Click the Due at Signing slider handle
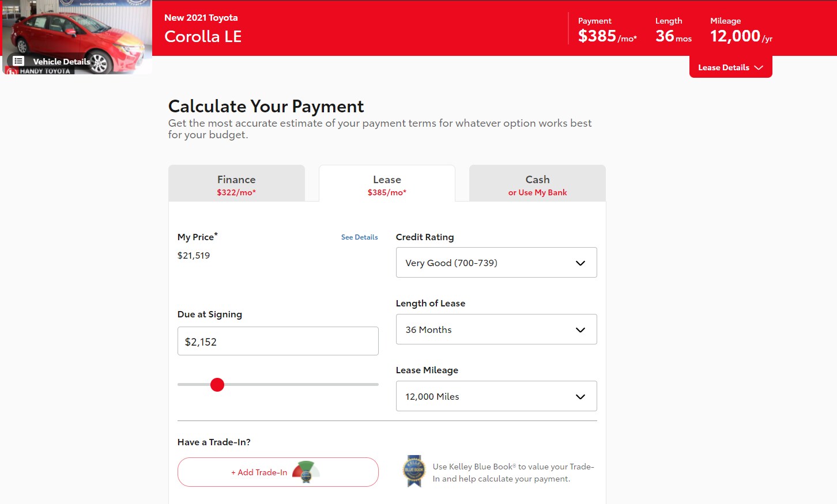 point(217,385)
